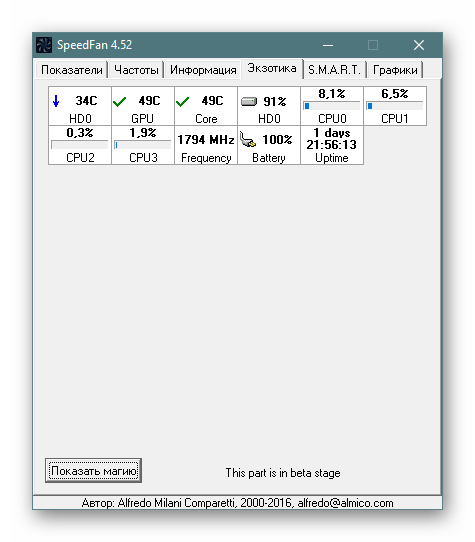
Task: Click the CPU3 usage bar
Action: (142, 144)
